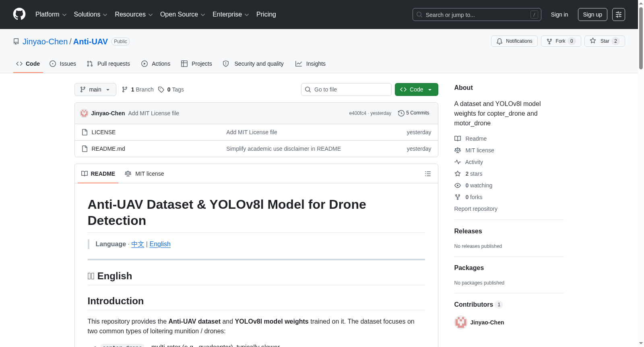Open the Projects tab

[x=196, y=64]
